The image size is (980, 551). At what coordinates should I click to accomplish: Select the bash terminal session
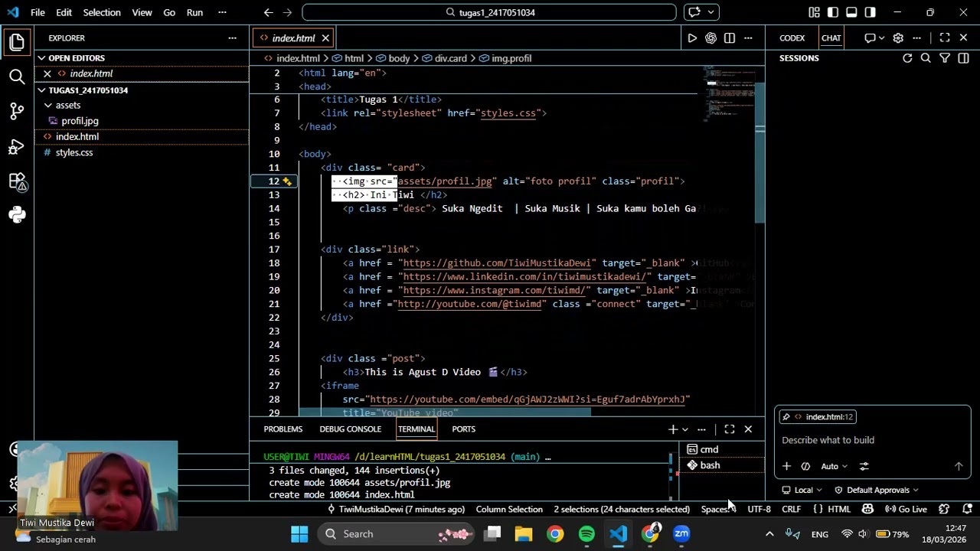tap(722, 465)
